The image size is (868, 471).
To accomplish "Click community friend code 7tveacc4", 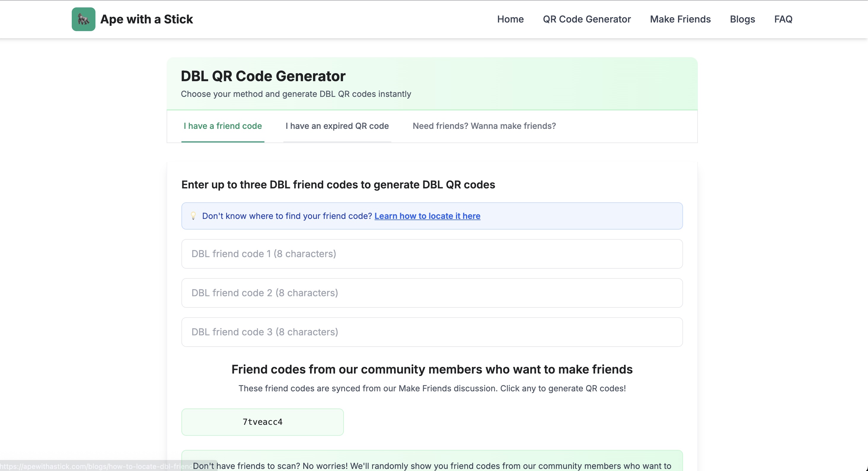I will tap(262, 422).
